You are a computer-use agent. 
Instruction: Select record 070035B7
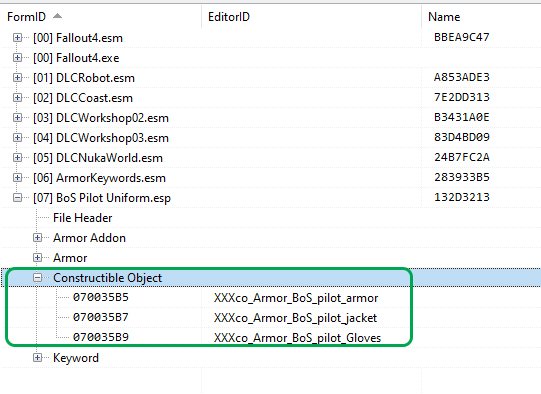coord(101,317)
